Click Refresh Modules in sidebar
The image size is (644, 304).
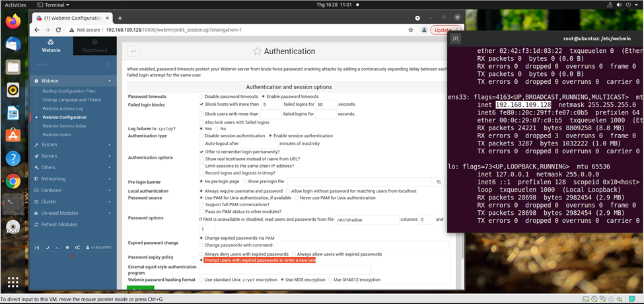pyautogui.click(x=59, y=225)
